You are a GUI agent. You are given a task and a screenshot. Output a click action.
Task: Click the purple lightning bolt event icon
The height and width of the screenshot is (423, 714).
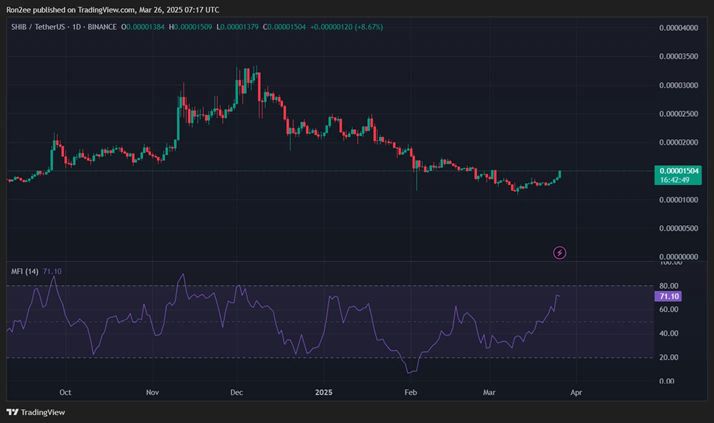coord(560,253)
